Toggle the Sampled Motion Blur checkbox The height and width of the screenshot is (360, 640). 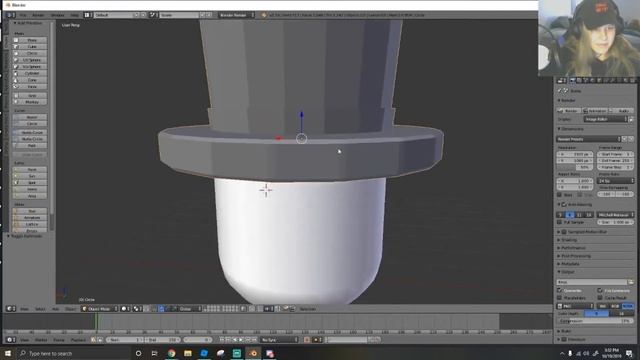click(564, 232)
